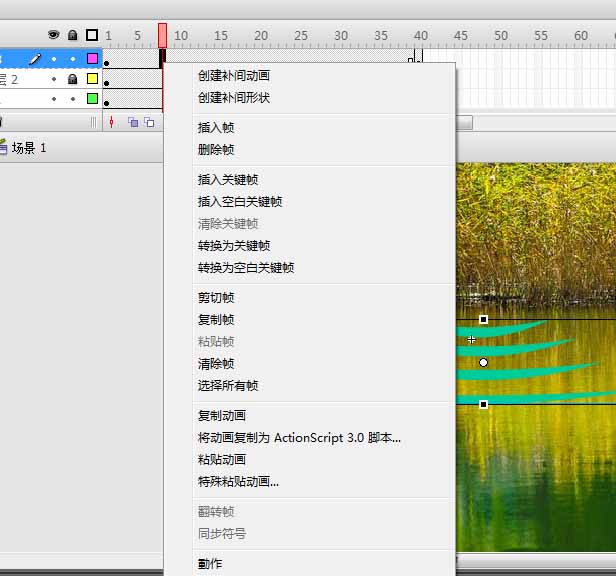Screen dimensions: 616x576
Task: Open 动作 from the context menu
Action: point(210,563)
